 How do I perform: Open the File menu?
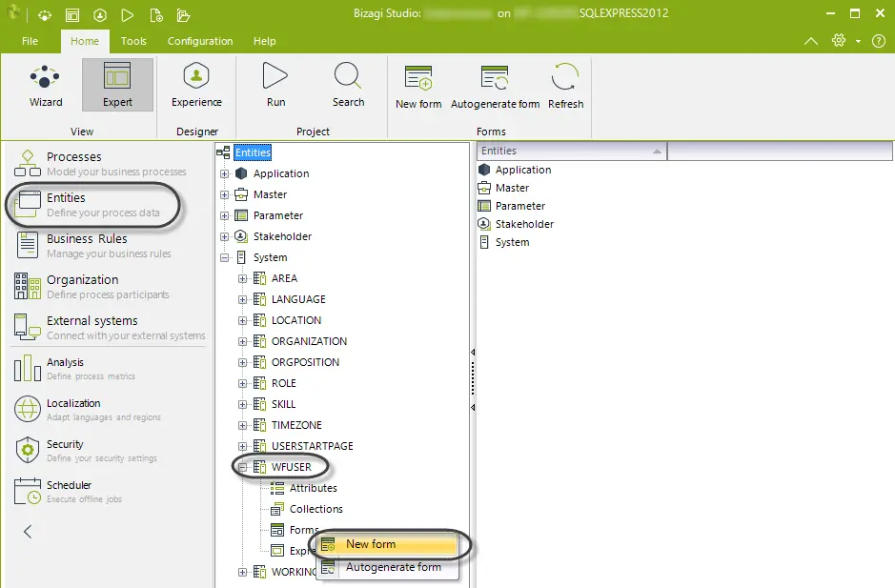[x=30, y=41]
